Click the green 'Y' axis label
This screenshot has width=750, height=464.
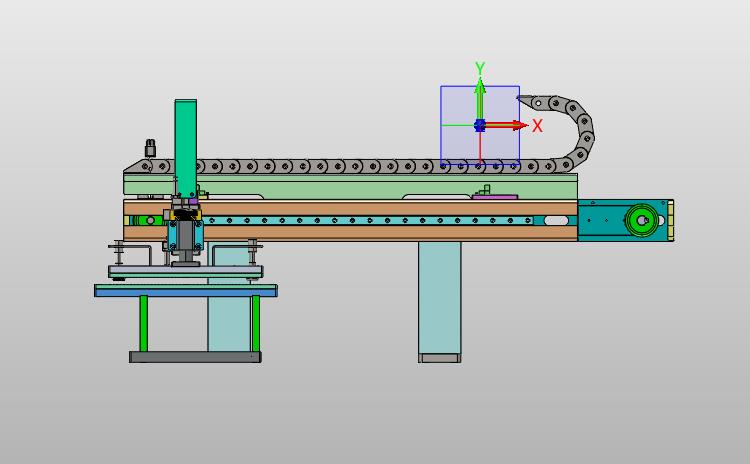(480, 68)
